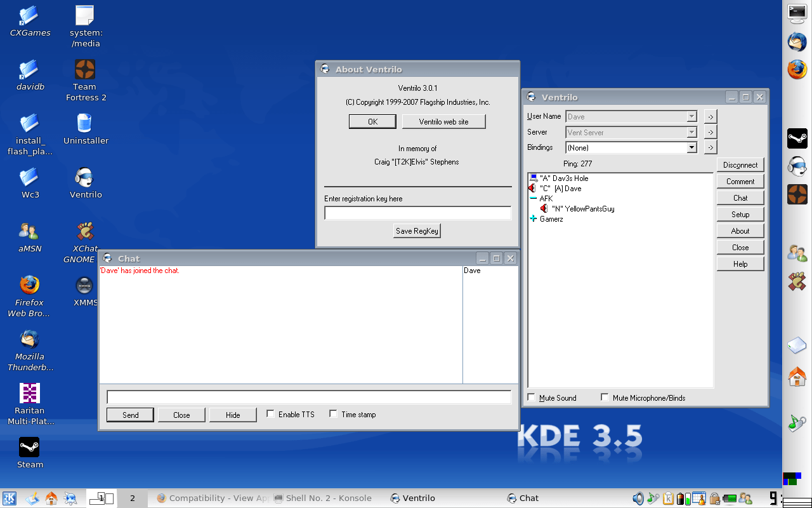812x508 pixels.
Task: Click the Disconnect button
Action: 740,164
